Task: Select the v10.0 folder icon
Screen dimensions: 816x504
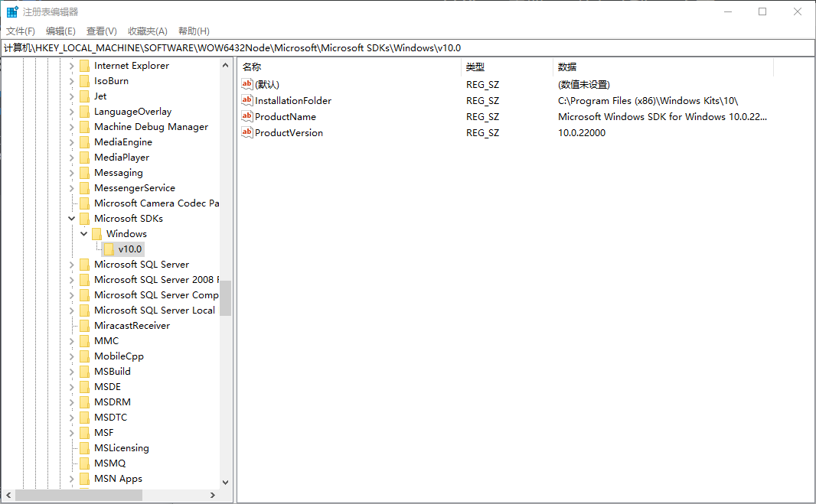Action: coord(109,249)
